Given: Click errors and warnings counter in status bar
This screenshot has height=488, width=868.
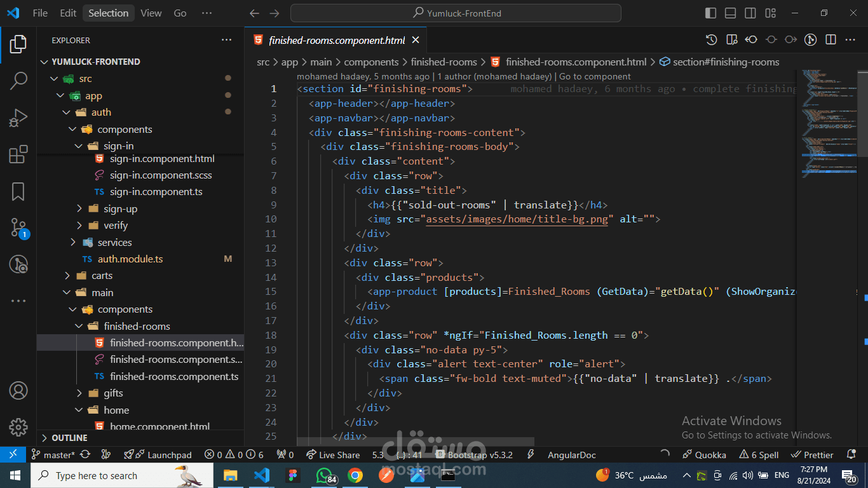Looking at the screenshot, I should tap(234, 455).
